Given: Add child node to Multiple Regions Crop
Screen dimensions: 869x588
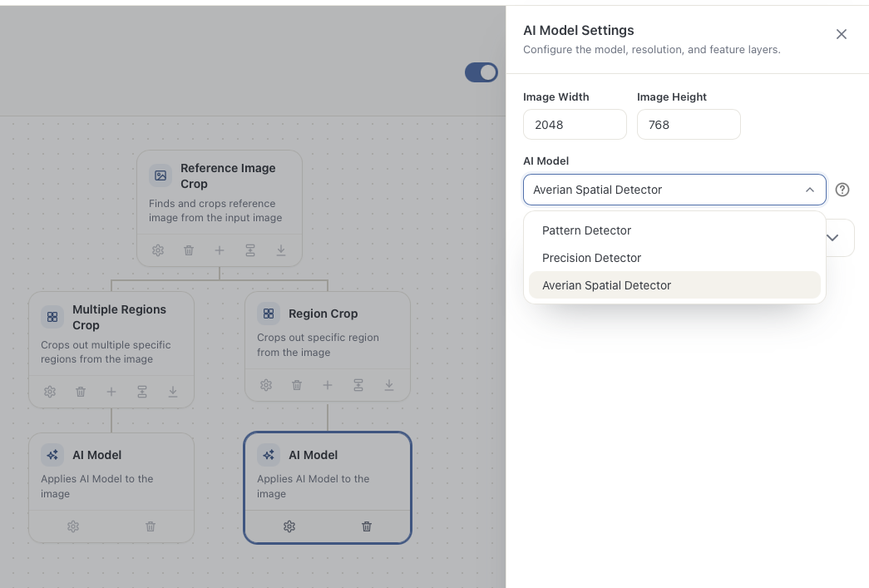Looking at the screenshot, I should click(111, 392).
